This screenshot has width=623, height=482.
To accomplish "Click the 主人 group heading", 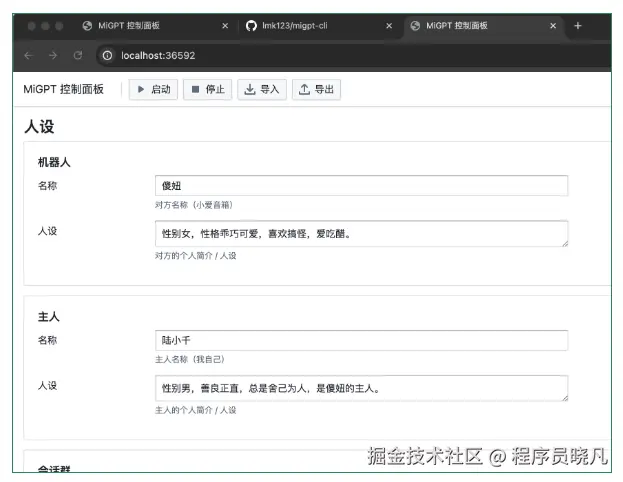I will [x=48, y=317].
